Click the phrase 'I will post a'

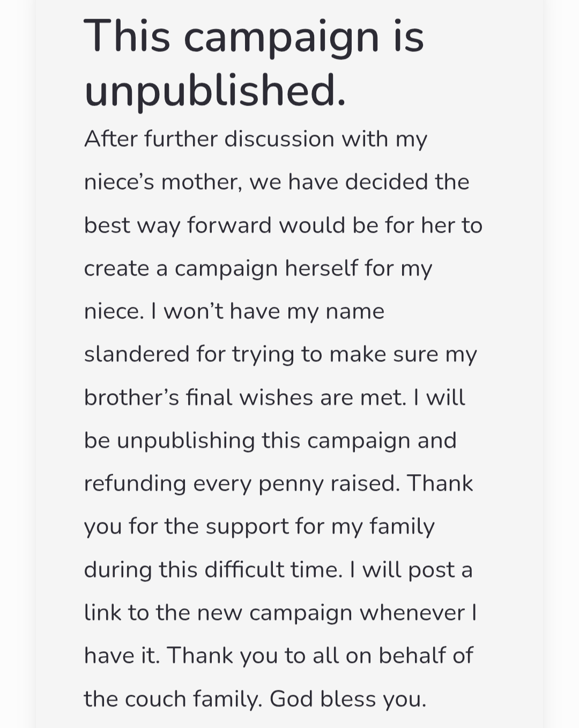[x=411, y=570]
